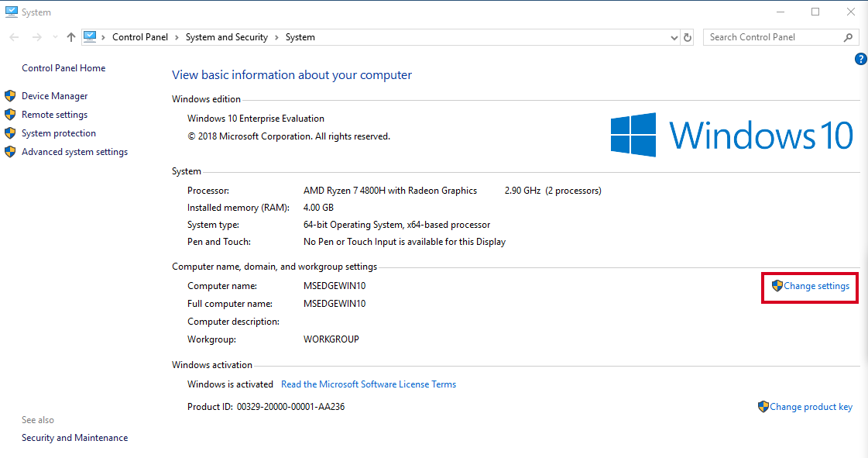Open the address bar history dropdown
The width and height of the screenshot is (868, 458).
click(x=674, y=36)
